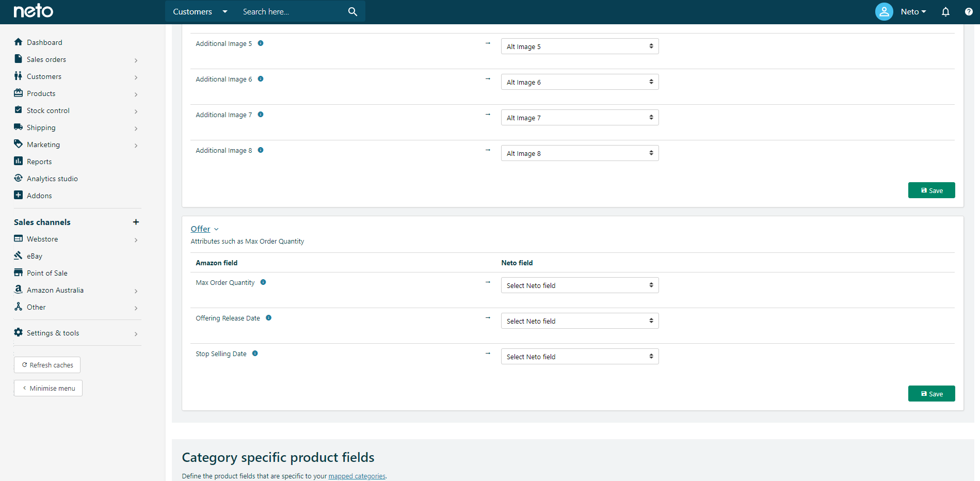Collapse the Offer section

pyautogui.click(x=205, y=229)
